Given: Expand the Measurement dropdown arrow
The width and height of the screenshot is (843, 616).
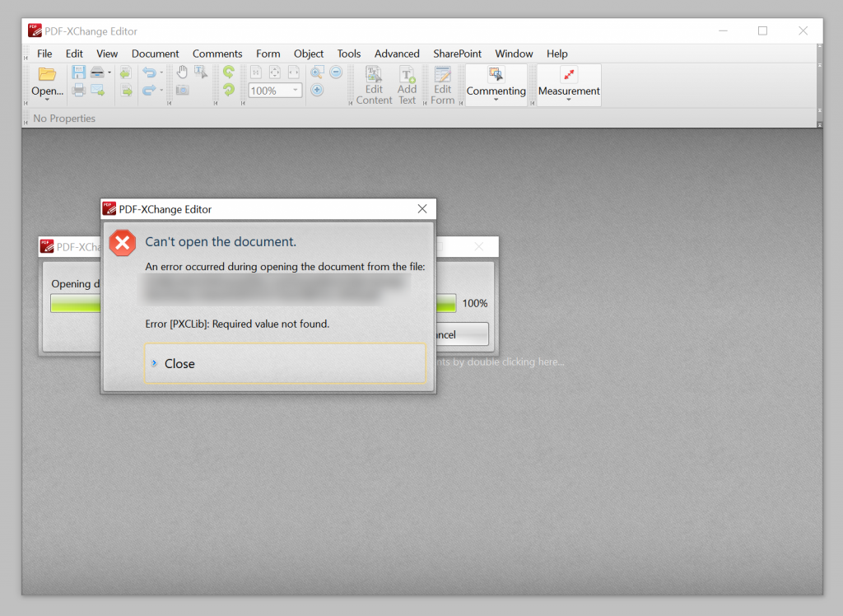Looking at the screenshot, I should (569, 100).
